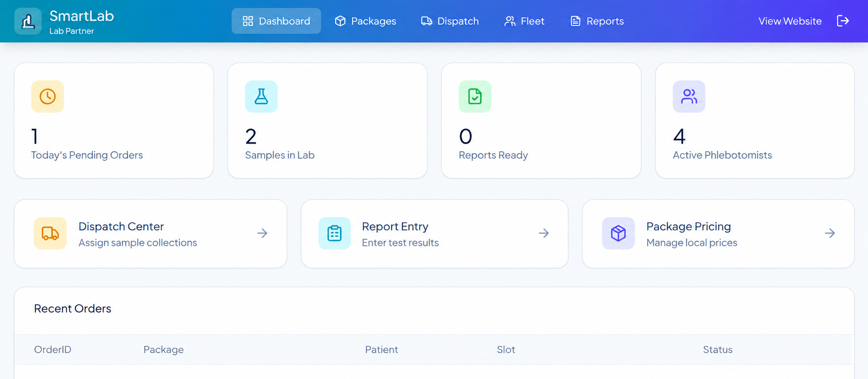The height and width of the screenshot is (379, 868).
Task: Click the View Website link
Action: [x=790, y=21]
